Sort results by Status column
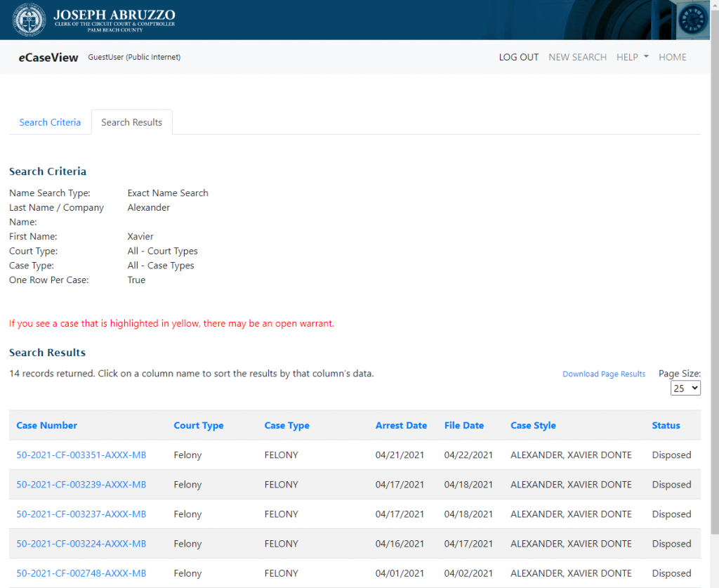The width and height of the screenshot is (719, 588). pyautogui.click(x=666, y=425)
